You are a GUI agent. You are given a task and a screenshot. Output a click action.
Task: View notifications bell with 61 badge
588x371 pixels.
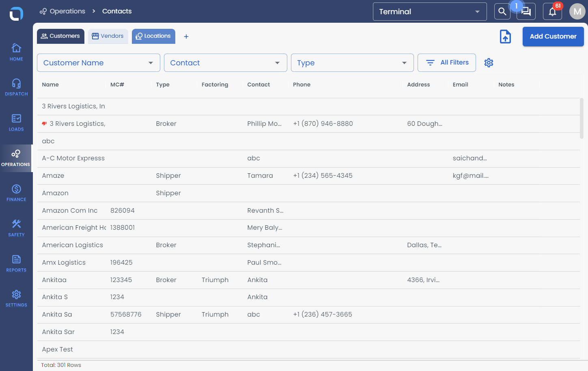552,11
